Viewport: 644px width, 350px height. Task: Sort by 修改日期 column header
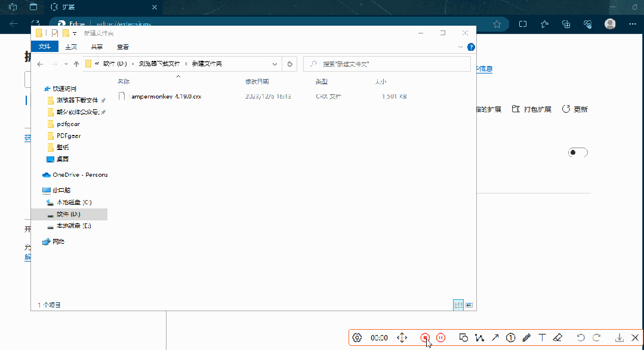tap(257, 82)
